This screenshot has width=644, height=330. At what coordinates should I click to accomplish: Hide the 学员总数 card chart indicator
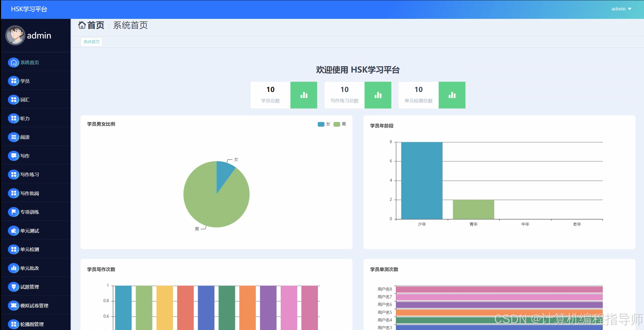click(304, 95)
